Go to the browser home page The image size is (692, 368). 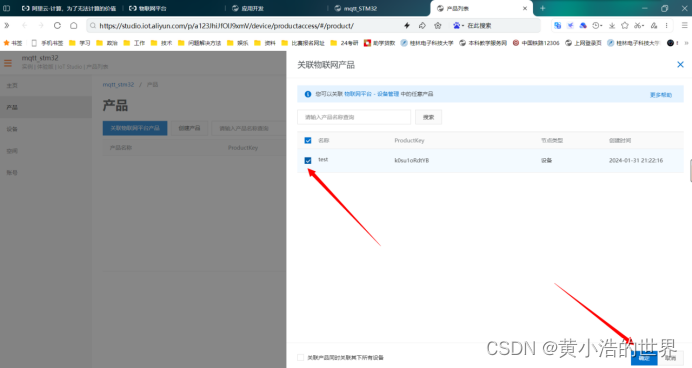pyautogui.click(x=74, y=26)
